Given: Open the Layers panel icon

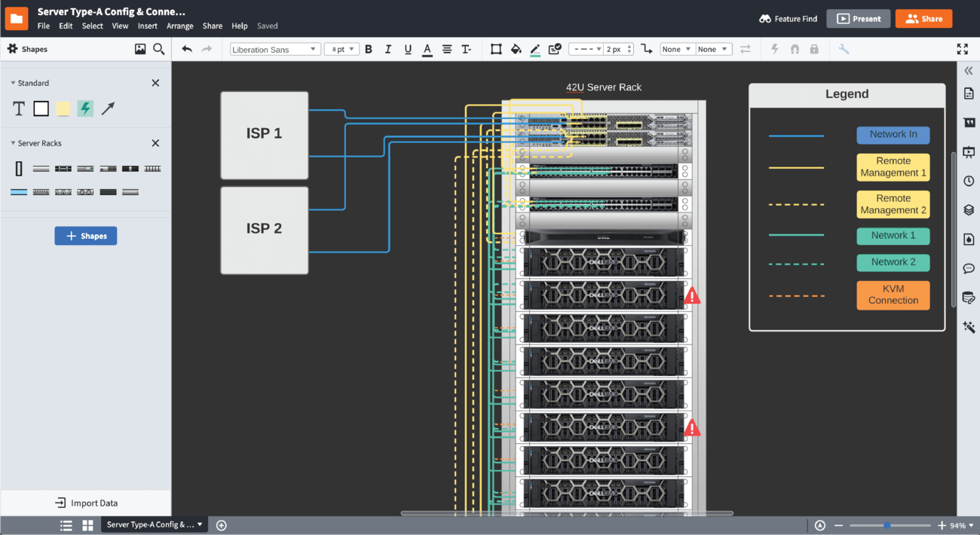Looking at the screenshot, I should 969,210.
